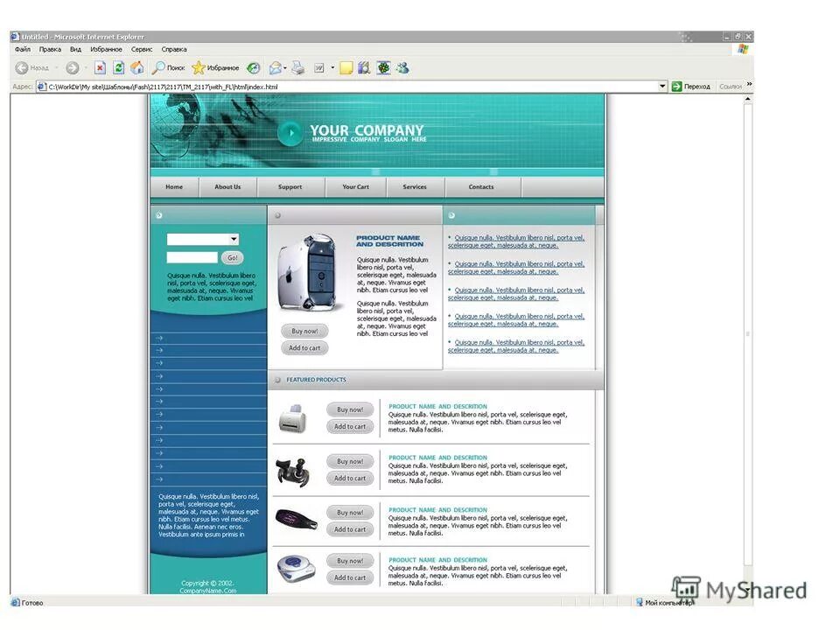The height and width of the screenshot is (630, 840).
Task: Open the About Us nav tab
Action: tap(227, 187)
